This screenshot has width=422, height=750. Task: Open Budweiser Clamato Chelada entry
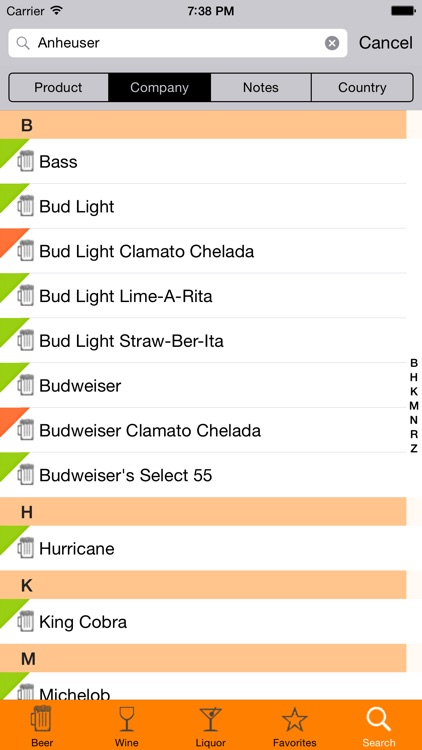[x=203, y=430]
